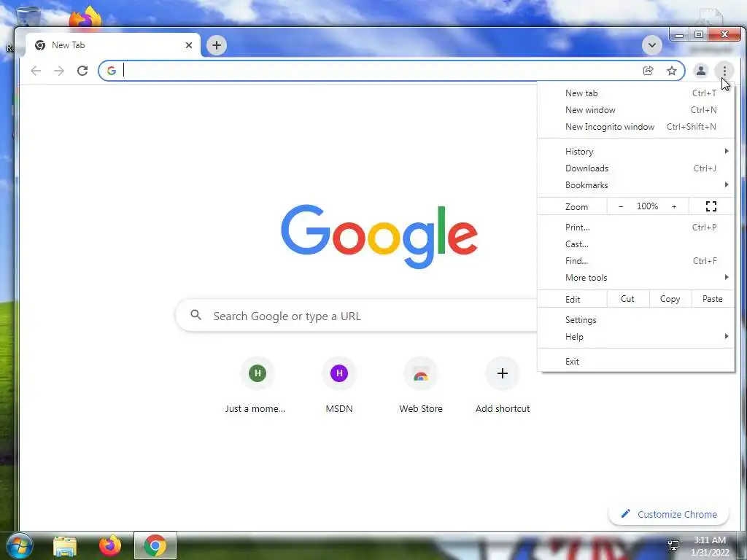Click the share page icon in address bar
Viewport: 747px width, 560px height.
pyautogui.click(x=648, y=71)
